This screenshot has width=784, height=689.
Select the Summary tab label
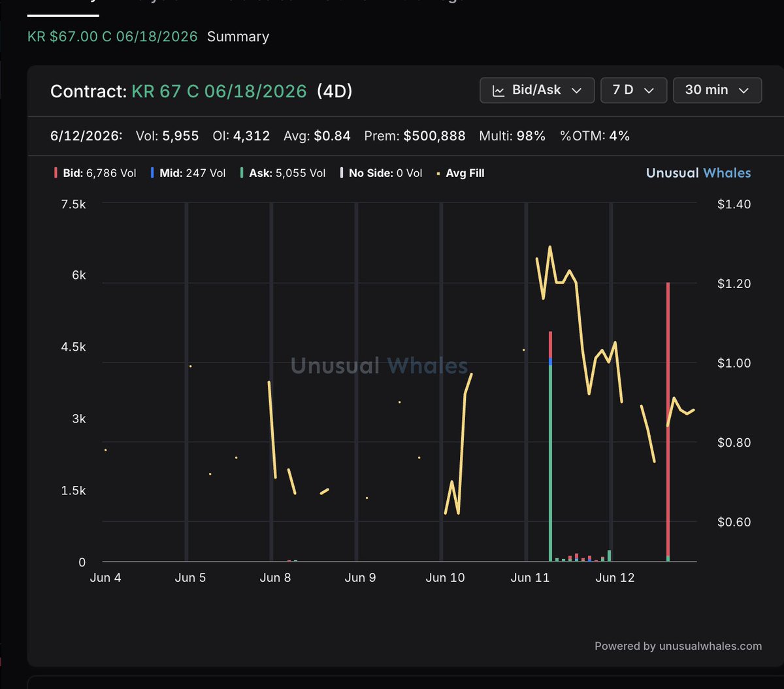pos(238,37)
